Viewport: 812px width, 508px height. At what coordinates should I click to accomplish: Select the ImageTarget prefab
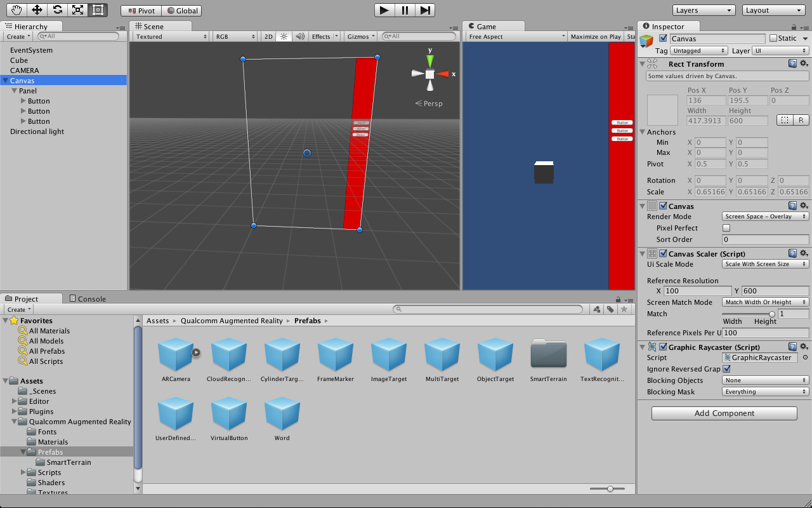[389, 360]
